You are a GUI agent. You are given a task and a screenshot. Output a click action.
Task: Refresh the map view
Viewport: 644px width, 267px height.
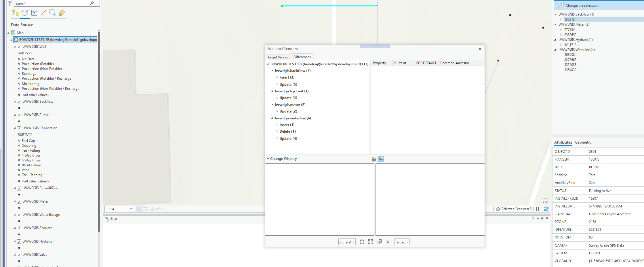[x=546, y=209]
